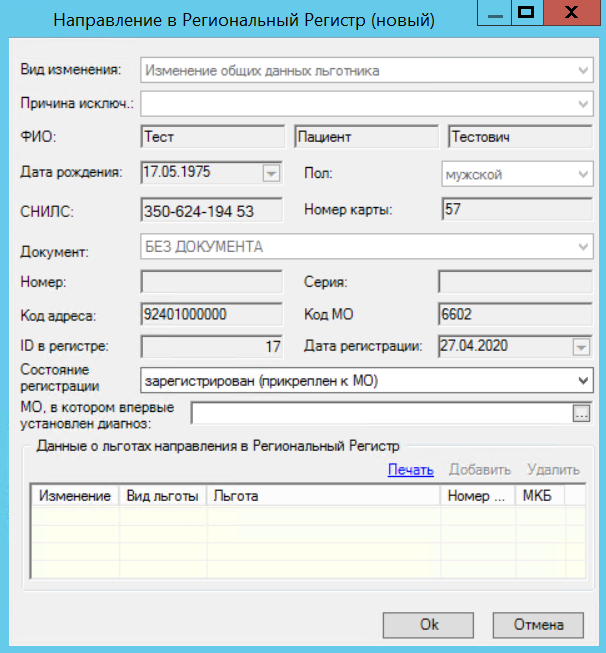606x653 pixels.
Task: Click the patronymic field Тестович
Action: (520, 137)
